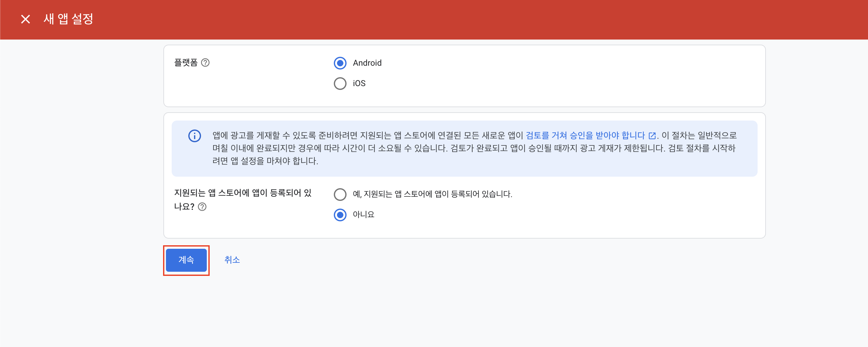This screenshot has width=868, height=347.
Task: Click the help icon next to 플랫폼
Action: (x=205, y=63)
